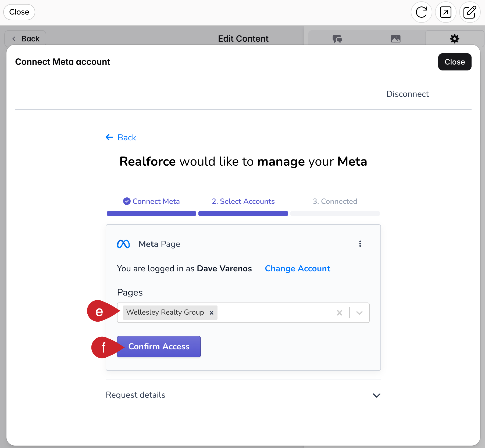Screen dimensions: 485x448
Task: Click the Confirm Access button
Action: click(x=159, y=346)
